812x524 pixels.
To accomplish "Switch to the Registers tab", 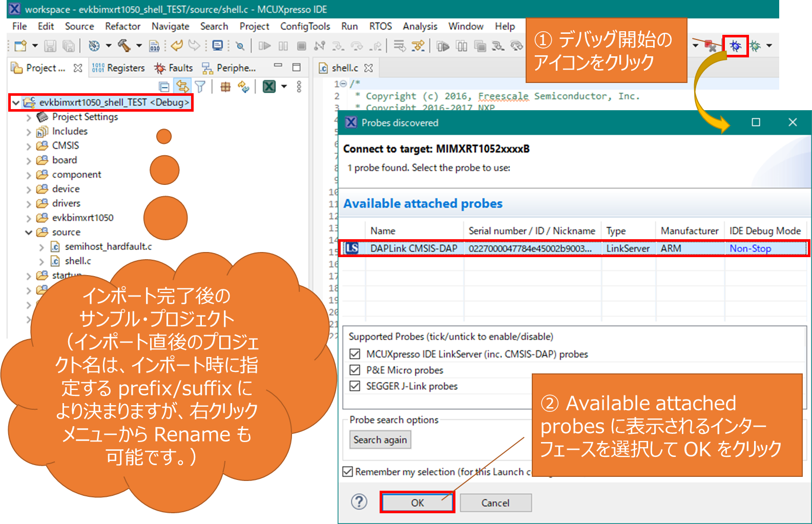I will coord(119,68).
